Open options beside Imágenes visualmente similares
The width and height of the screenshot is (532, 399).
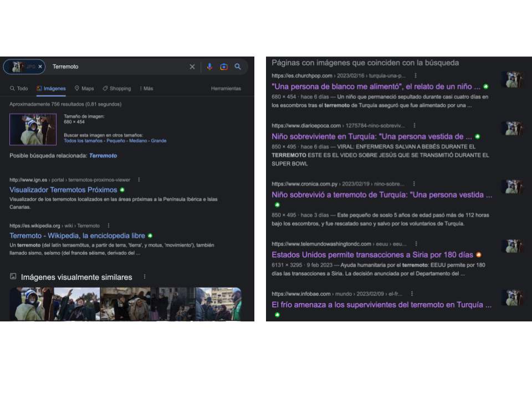[145, 277]
